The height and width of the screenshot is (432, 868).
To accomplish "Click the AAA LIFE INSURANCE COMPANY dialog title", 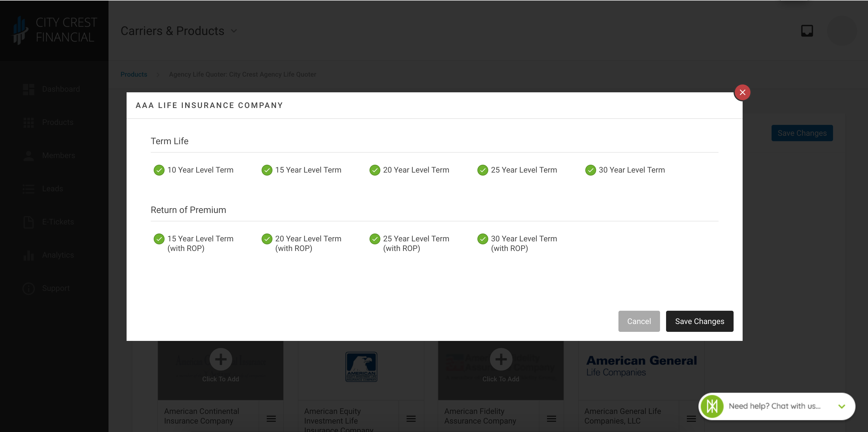I will click(x=209, y=106).
